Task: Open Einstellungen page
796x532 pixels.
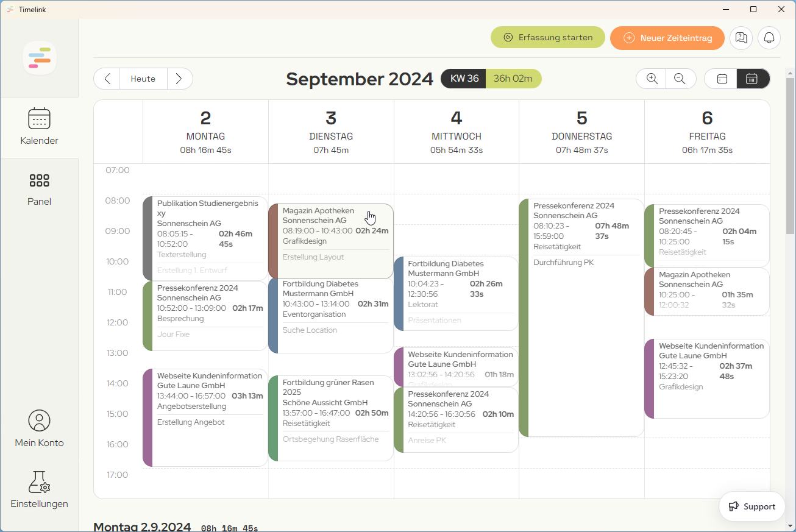Action: pos(39,489)
